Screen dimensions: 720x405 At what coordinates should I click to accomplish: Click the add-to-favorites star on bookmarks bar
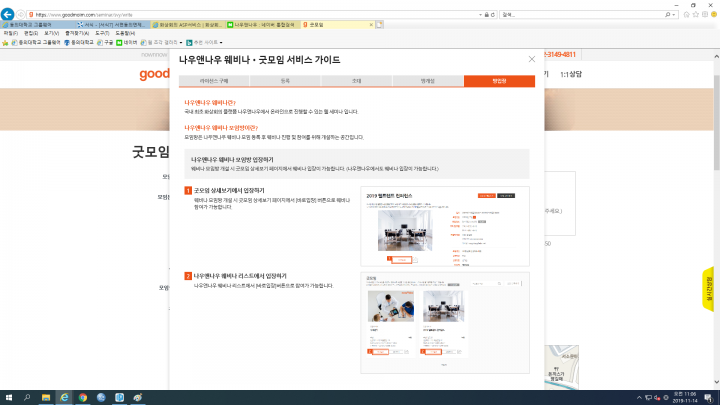coord(6,43)
